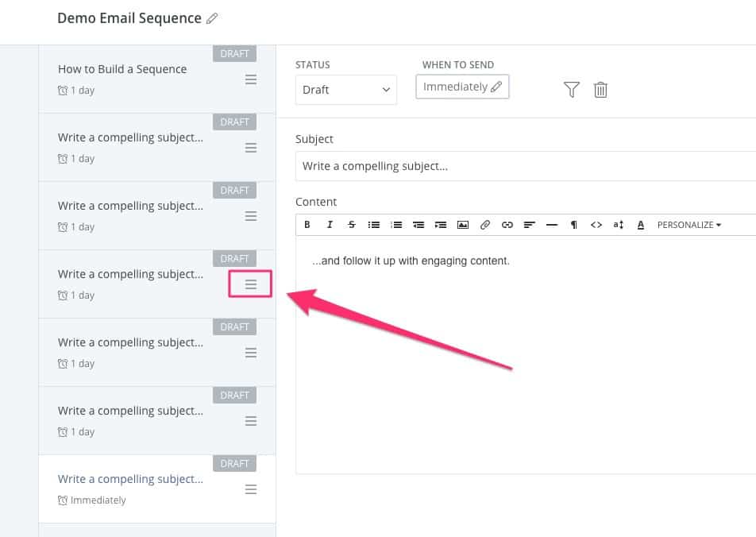Click the highlighted drag handle in sidebar
The height and width of the screenshot is (537, 756).
tap(251, 284)
